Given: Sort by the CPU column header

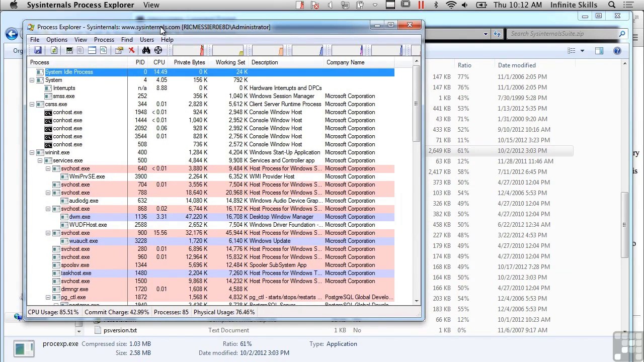Looking at the screenshot, I should [159, 62].
